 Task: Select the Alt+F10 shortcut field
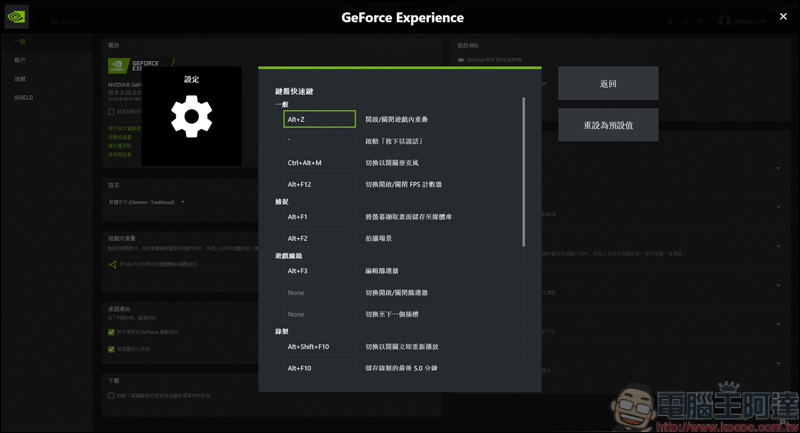(319, 368)
